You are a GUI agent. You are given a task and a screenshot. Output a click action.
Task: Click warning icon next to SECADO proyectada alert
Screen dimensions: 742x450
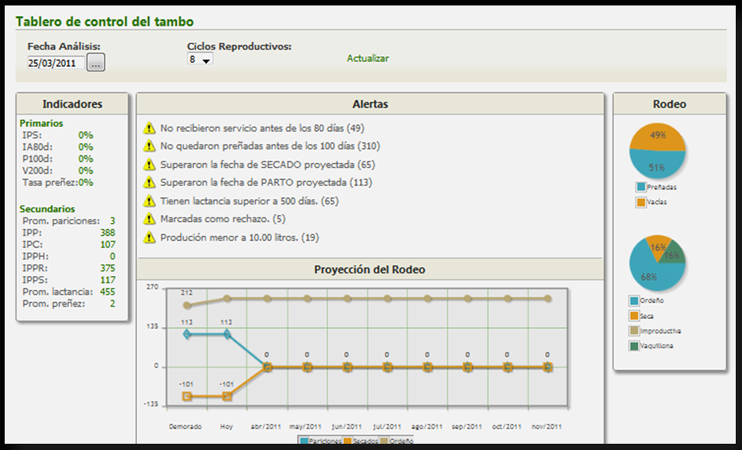tap(149, 164)
